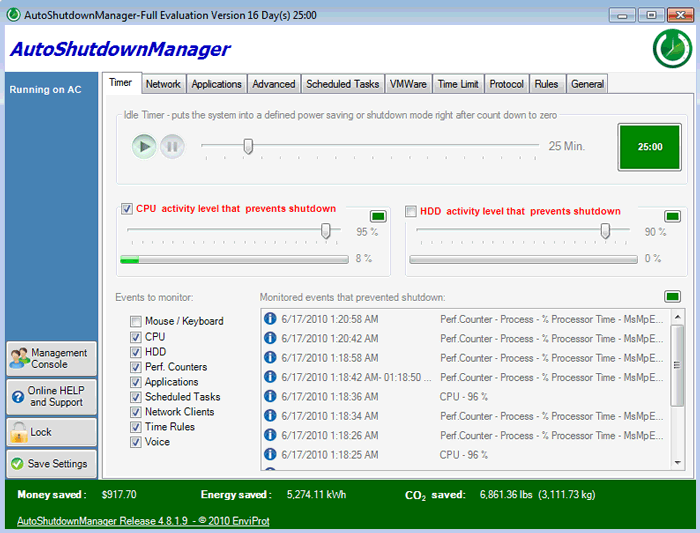The height and width of the screenshot is (533, 700).
Task: Click the green check icon on Save Settings
Action: coord(17,464)
